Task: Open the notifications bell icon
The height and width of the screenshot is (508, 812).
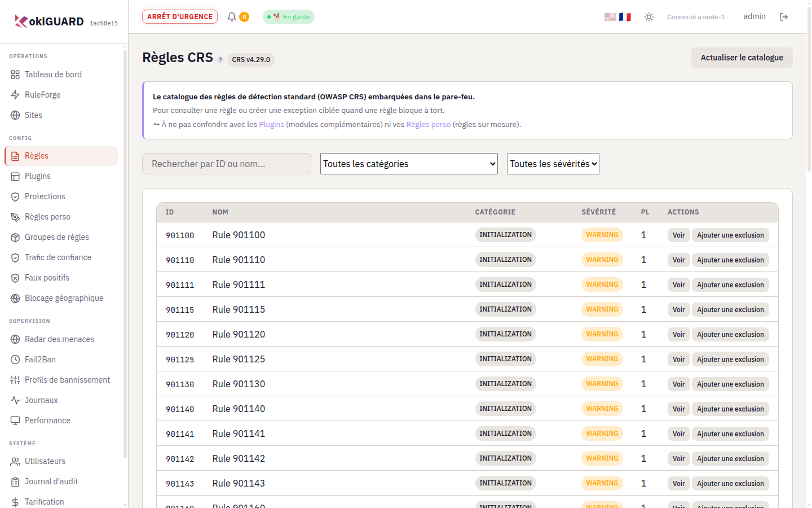Action: 232,17
